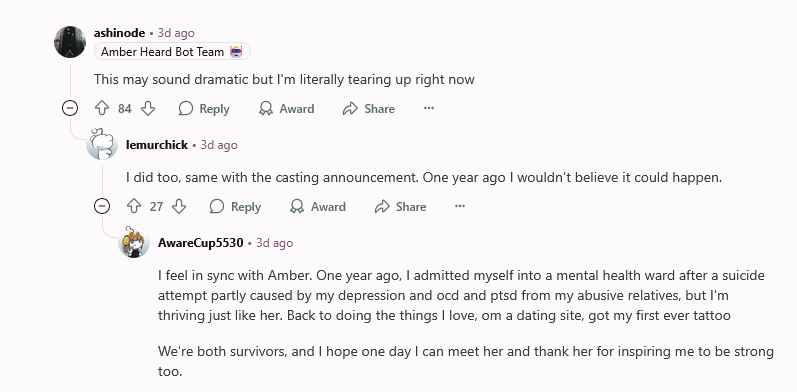Give an Award to lemurchick's comment
797x392 pixels.
pyautogui.click(x=318, y=207)
